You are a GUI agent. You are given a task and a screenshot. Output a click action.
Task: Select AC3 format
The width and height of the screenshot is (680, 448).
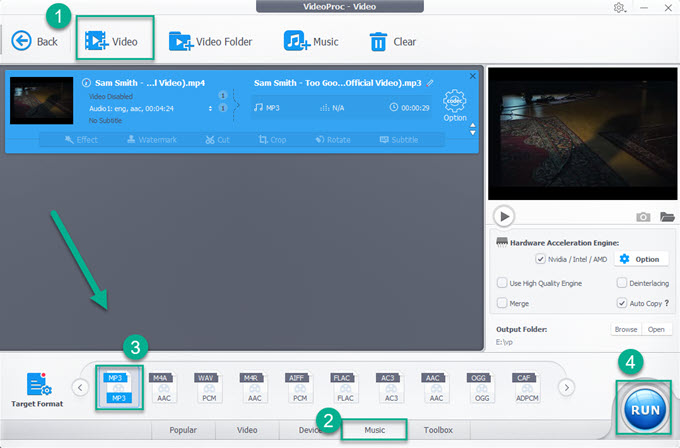click(391, 387)
